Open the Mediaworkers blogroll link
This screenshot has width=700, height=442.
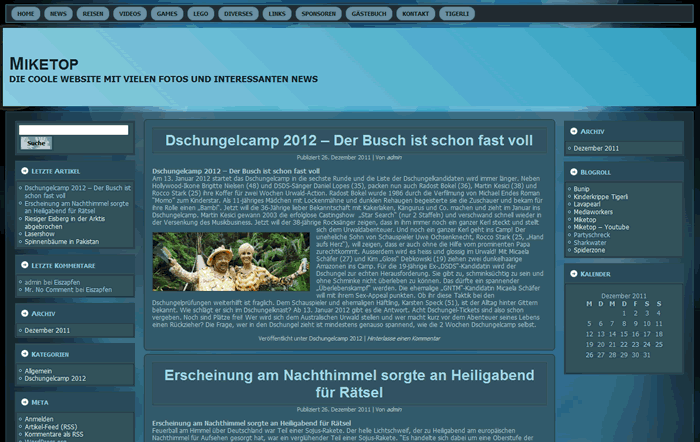[x=593, y=212]
